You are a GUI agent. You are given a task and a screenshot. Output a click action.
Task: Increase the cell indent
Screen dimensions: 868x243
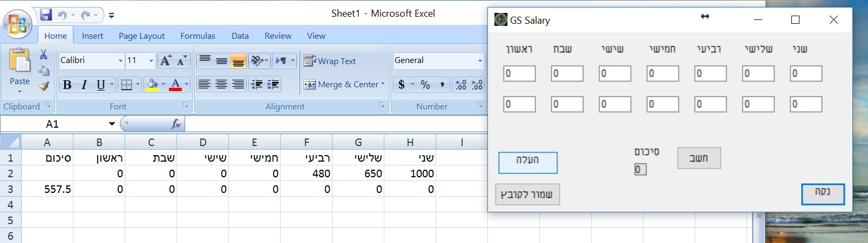(x=274, y=84)
